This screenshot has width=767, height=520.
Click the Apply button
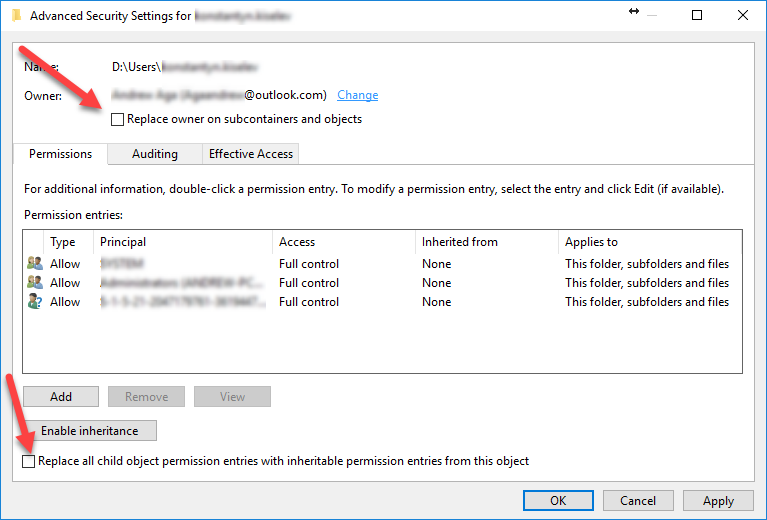pos(718,500)
